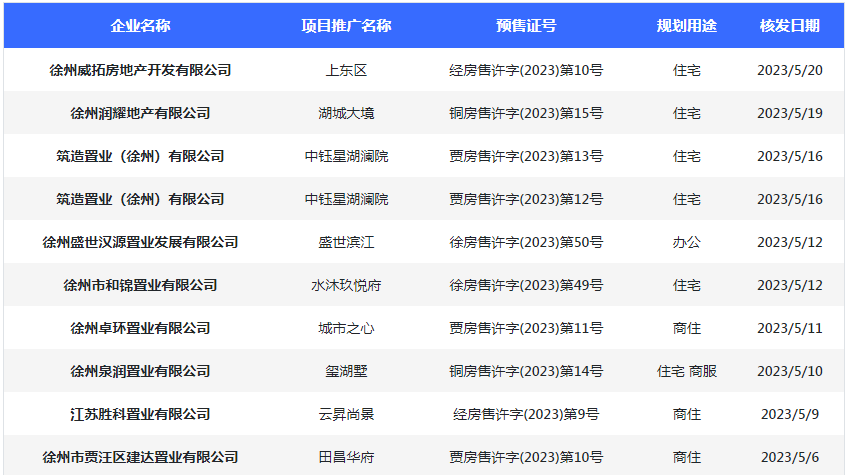Click issue date 2023/5/11

point(789,328)
